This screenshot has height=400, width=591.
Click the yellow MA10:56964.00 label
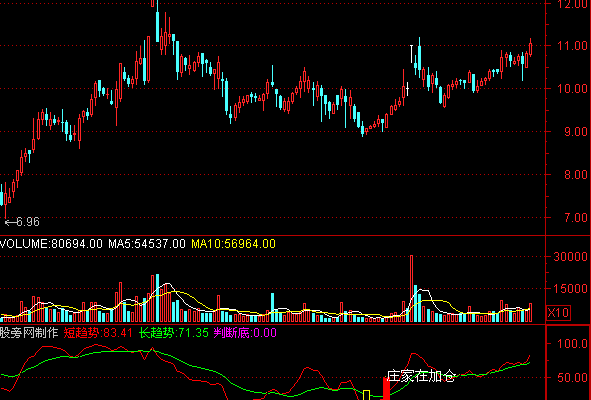pos(233,244)
